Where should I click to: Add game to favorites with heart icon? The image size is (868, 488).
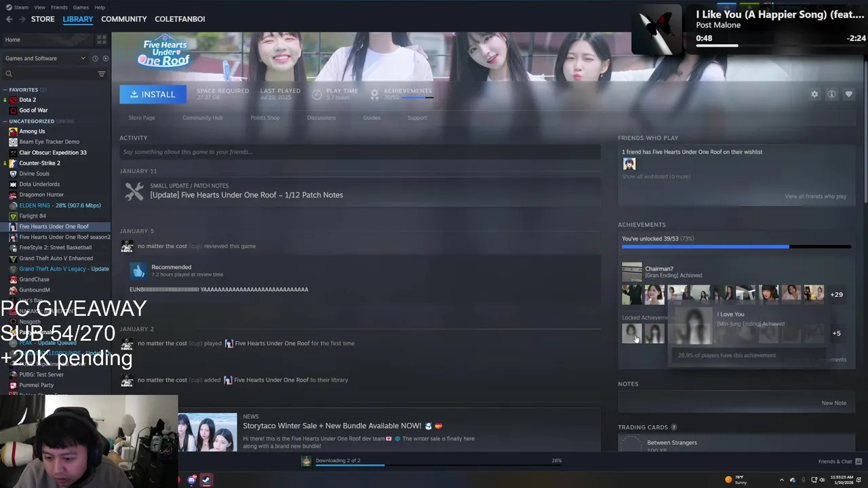[x=848, y=94]
